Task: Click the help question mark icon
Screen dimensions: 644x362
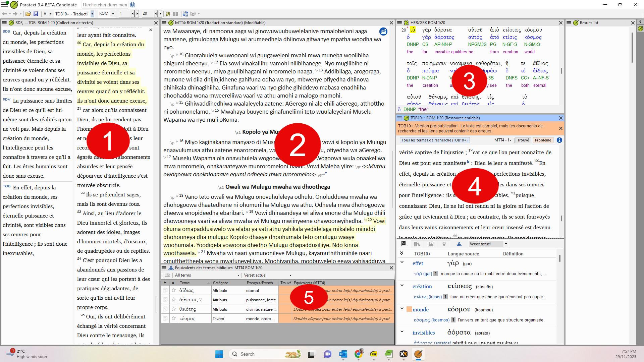Action: 132,5
